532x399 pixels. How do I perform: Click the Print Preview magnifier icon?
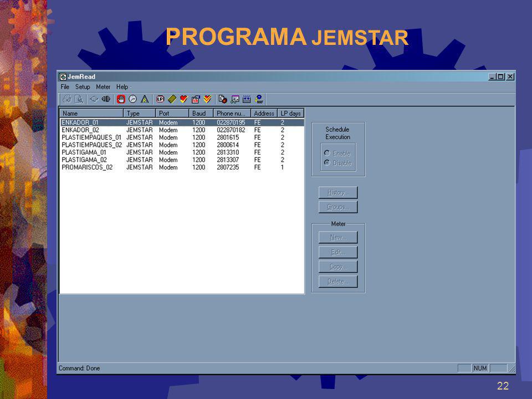(x=79, y=99)
